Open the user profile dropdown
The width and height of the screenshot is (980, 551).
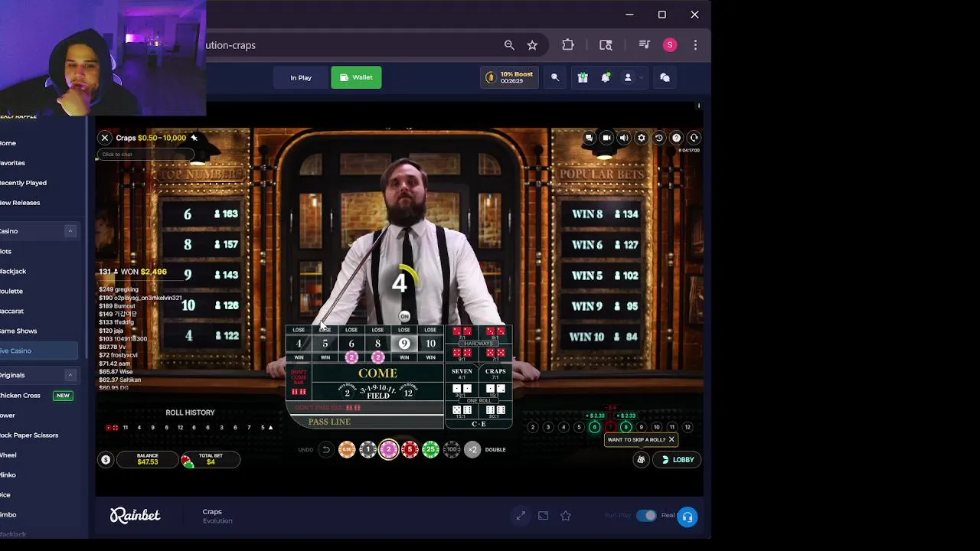tap(632, 77)
